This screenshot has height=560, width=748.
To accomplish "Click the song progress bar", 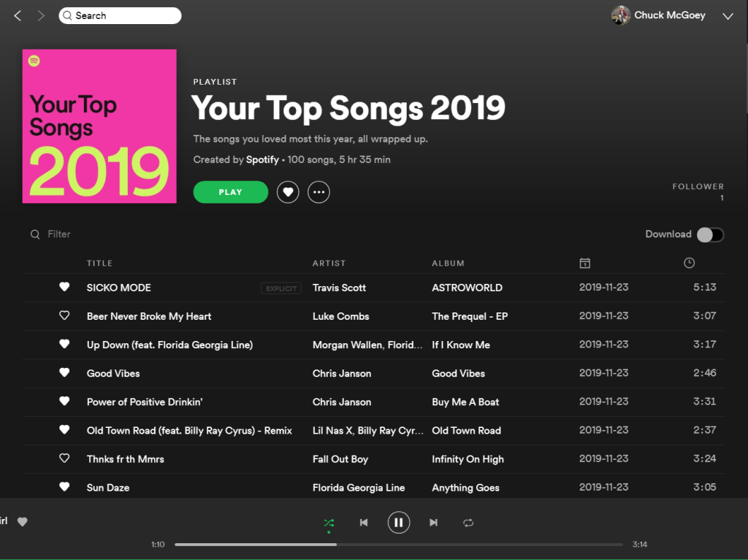I will point(398,544).
